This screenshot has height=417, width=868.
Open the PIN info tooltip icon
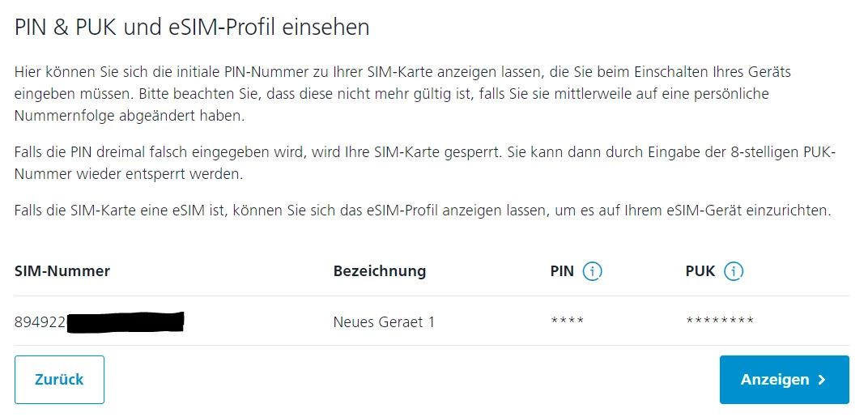point(592,271)
